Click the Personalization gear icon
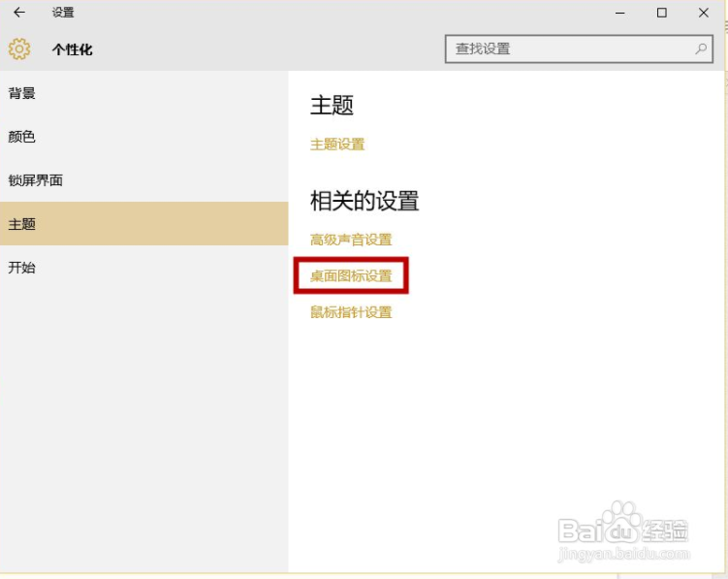728x579 pixels. [x=19, y=48]
